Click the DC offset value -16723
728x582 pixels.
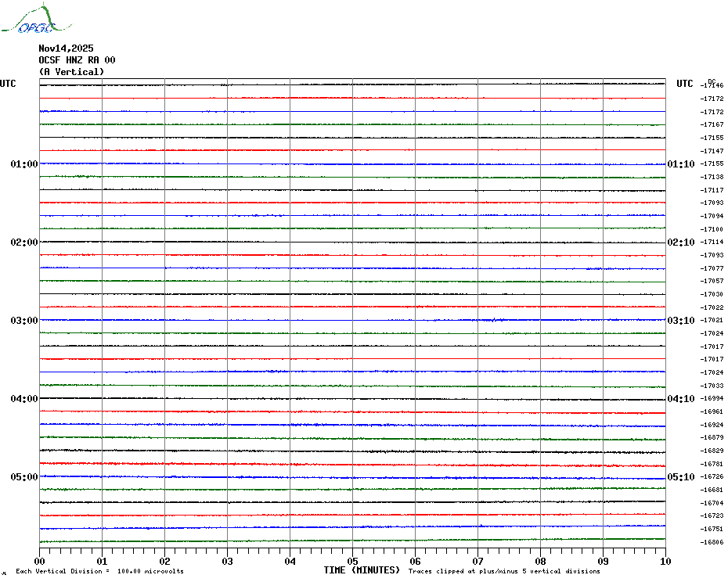712,516
